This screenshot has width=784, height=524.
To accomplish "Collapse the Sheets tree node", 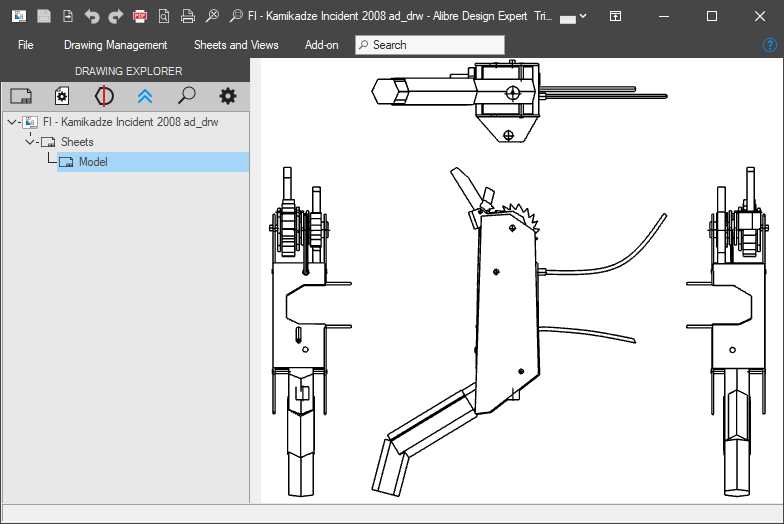I will 30,142.
